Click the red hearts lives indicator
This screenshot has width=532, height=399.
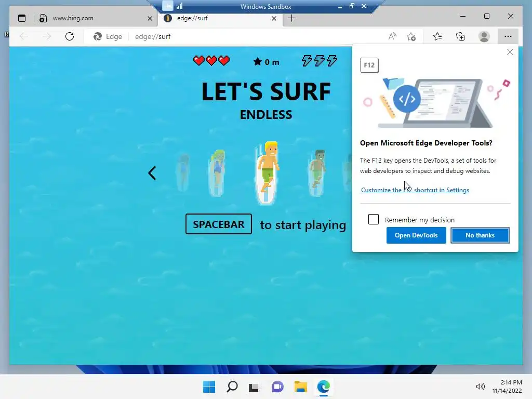pos(211,61)
